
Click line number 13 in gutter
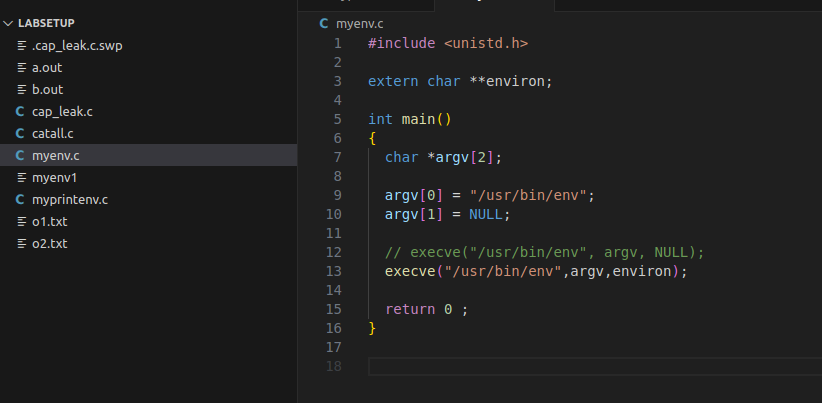click(333, 271)
